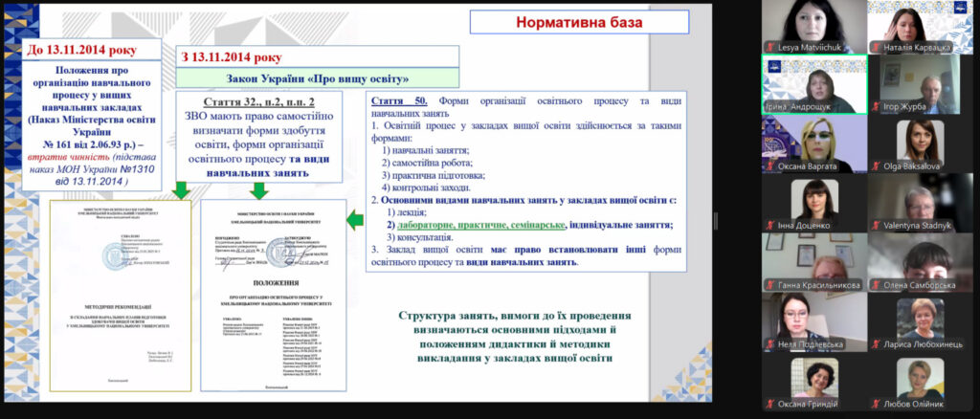Click muted mic icon next to Лариса Любохинець

coord(875,344)
